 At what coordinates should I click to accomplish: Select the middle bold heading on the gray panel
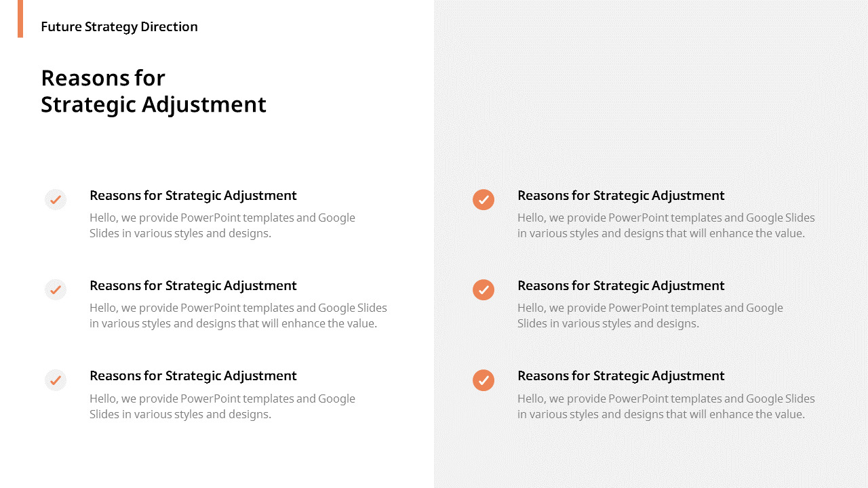[621, 285]
